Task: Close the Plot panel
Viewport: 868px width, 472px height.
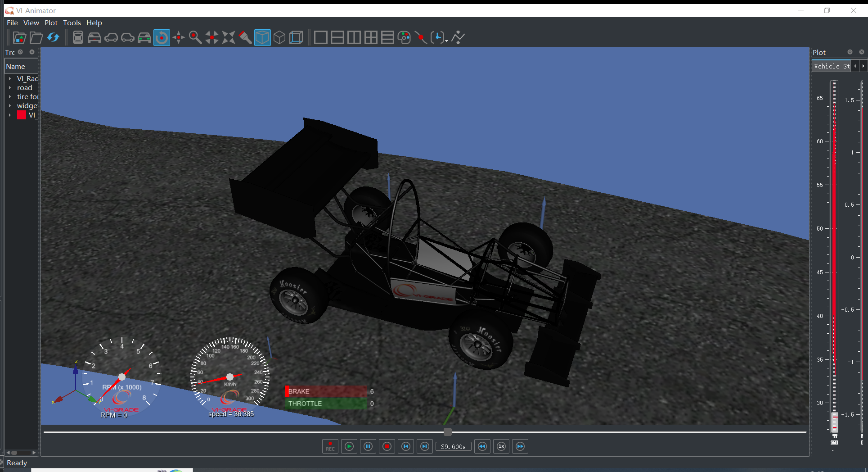Action: click(x=862, y=52)
